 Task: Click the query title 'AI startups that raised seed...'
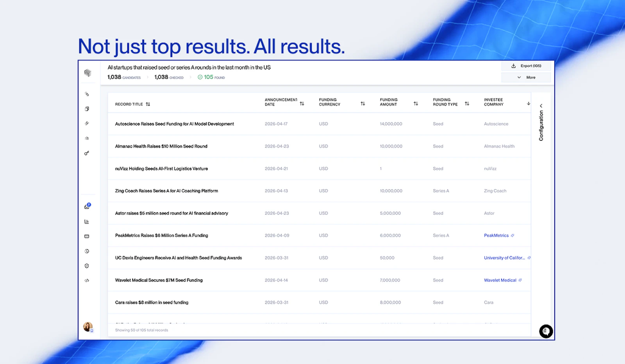189,67
